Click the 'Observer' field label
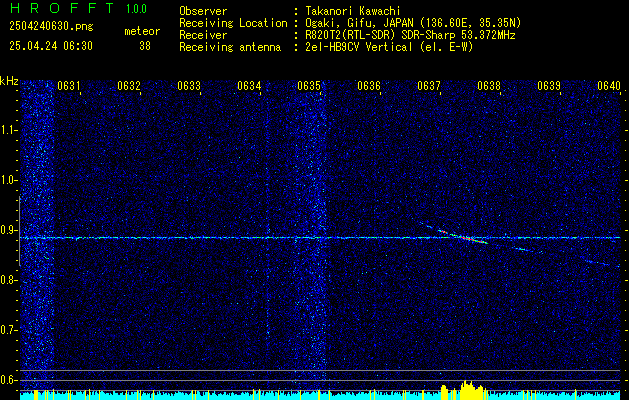This screenshot has height=400, width=629. point(203,11)
